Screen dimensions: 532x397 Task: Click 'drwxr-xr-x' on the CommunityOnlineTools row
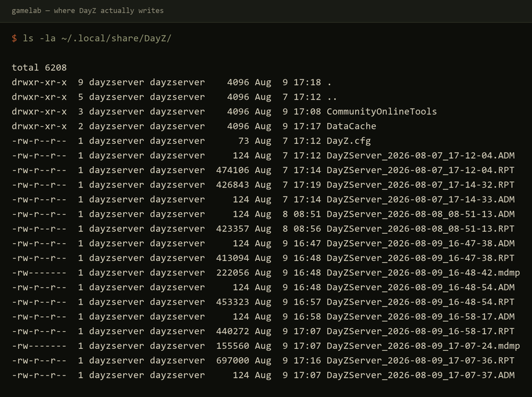39,111
